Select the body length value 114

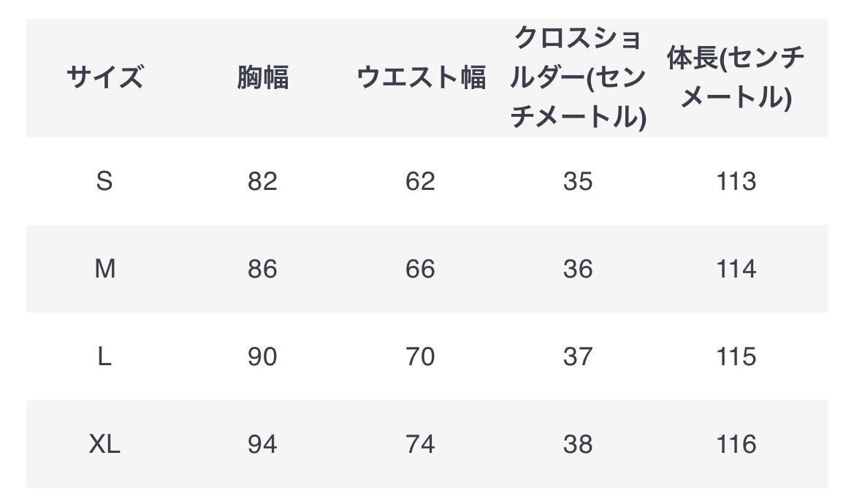736,269
